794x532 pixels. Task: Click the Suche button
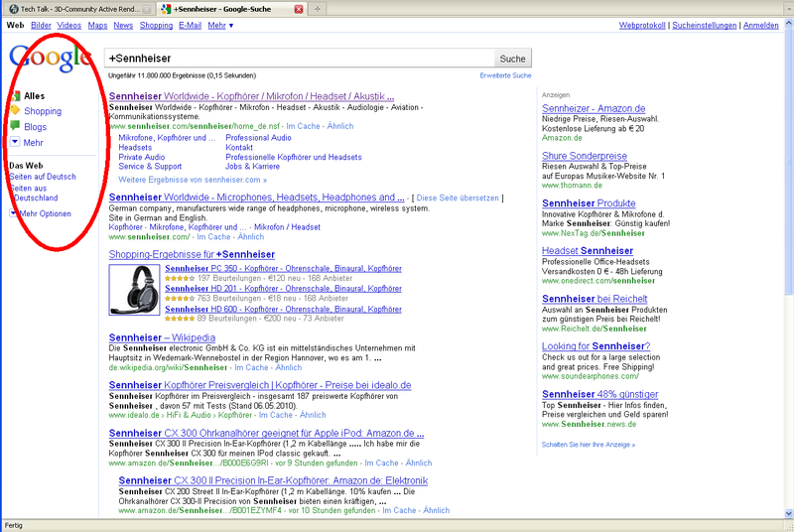click(512, 59)
